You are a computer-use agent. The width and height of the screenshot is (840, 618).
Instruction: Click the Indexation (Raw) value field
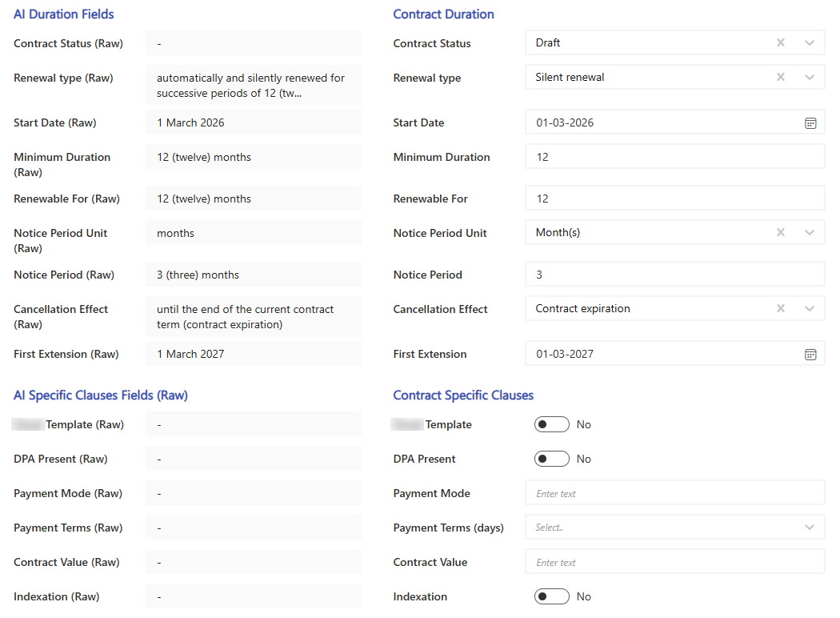click(x=254, y=596)
